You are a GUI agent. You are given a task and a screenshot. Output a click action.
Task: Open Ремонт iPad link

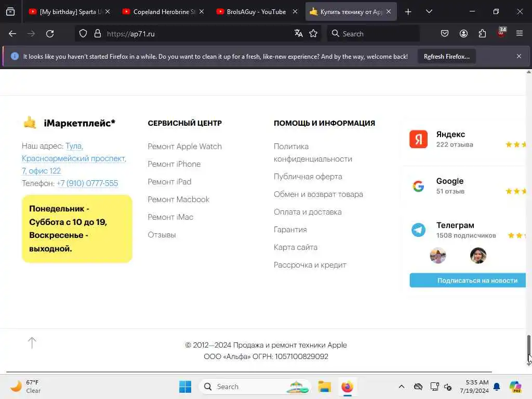click(x=169, y=181)
